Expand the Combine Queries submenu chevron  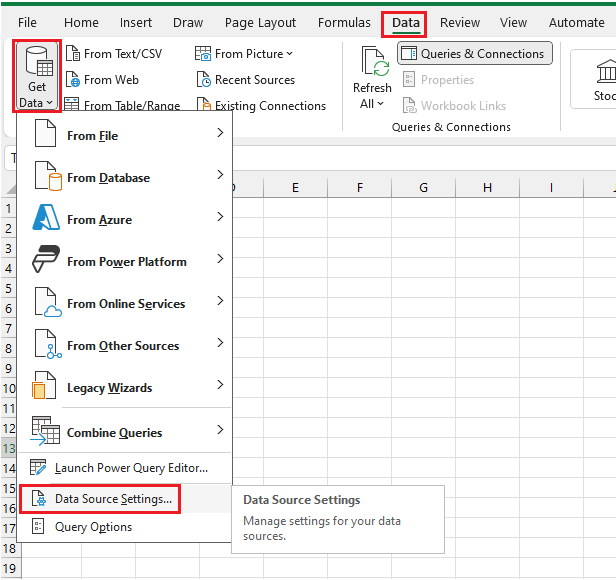click(220, 429)
